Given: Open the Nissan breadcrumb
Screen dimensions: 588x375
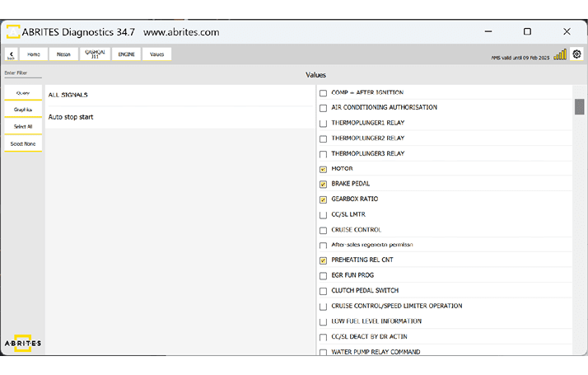Looking at the screenshot, I should pos(63,54).
